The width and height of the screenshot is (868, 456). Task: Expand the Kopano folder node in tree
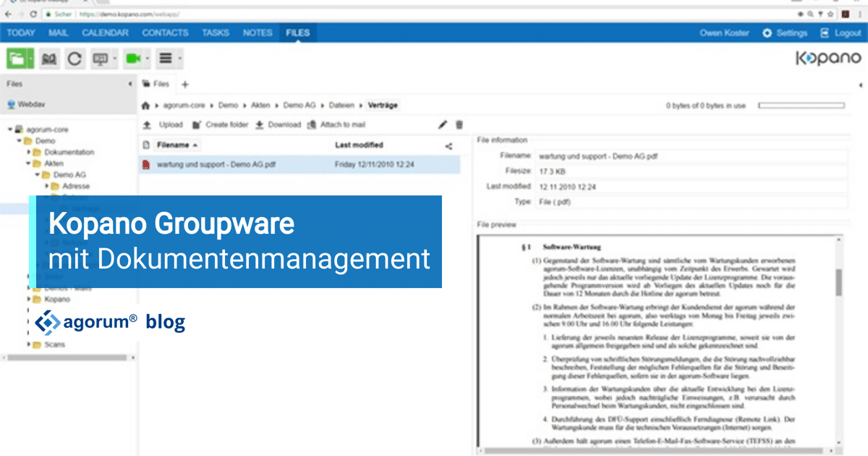[x=28, y=299]
